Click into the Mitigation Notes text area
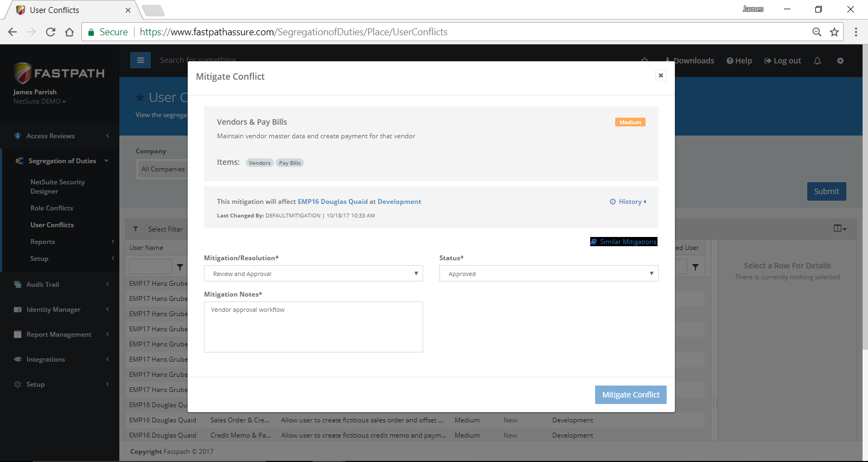Screen dimensions: 868x462 [313, 327]
